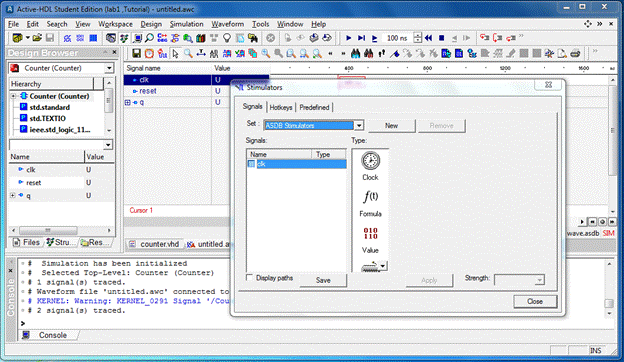Image resolution: width=624 pixels, height=362 pixels.
Task: Open the File menu
Action: [14, 24]
